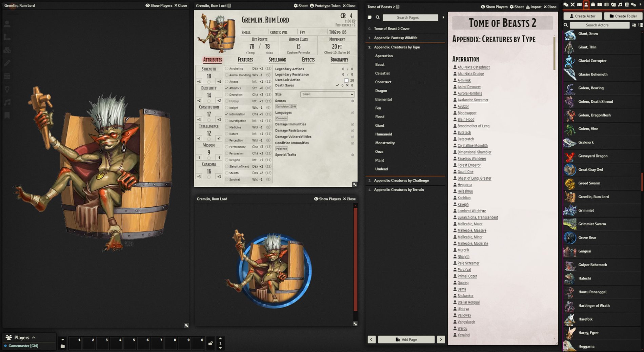Go to previous hotbar page down arrow
This screenshot has width=644, height=352.
click(220, 348)
